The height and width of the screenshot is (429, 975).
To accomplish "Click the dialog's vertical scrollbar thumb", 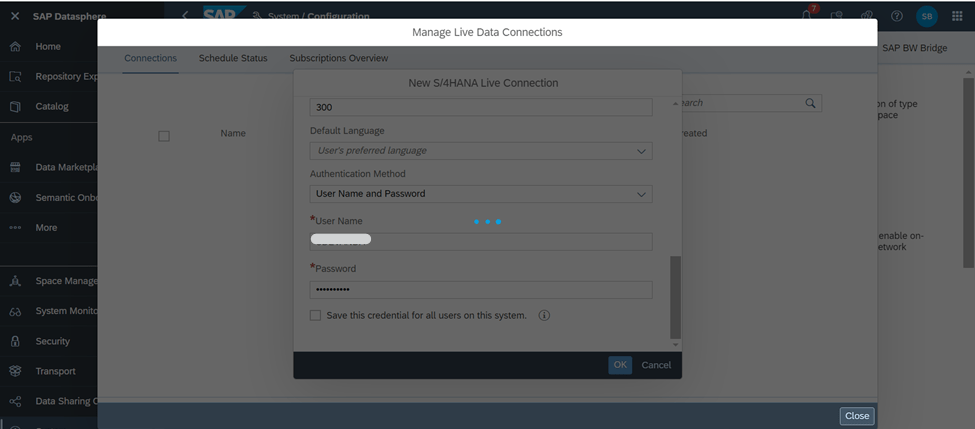I will pyautogui.click(x=675, y=297).
